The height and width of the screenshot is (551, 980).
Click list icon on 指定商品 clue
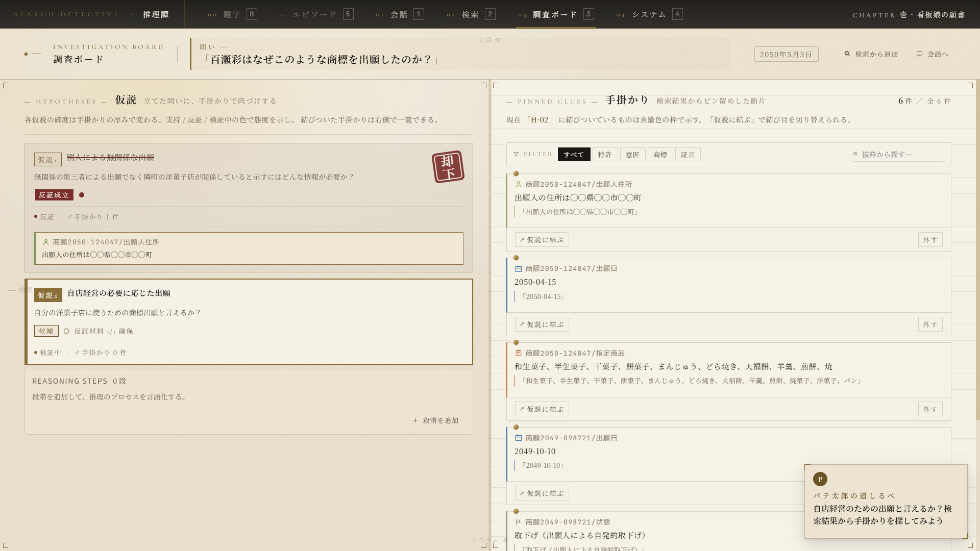[519, 353]
